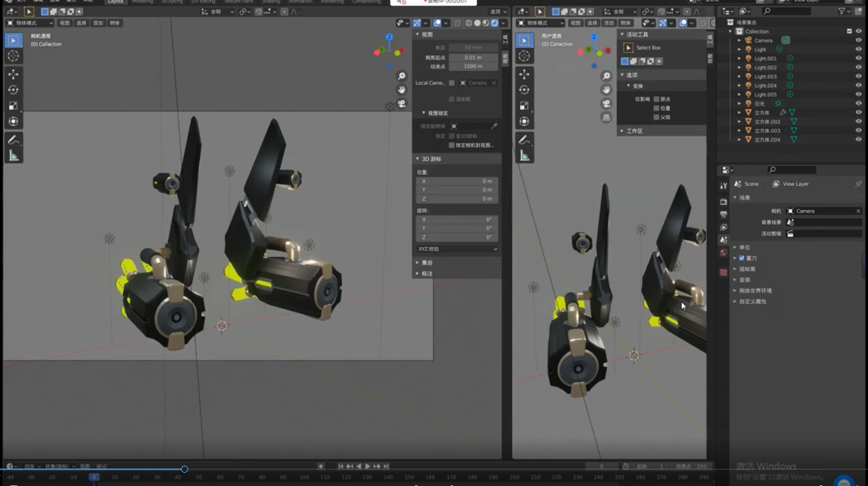The width and height of the screenshot is (868, 486).
Task: Open object mode dropdown in left viewport
Action: click(29, 23)
